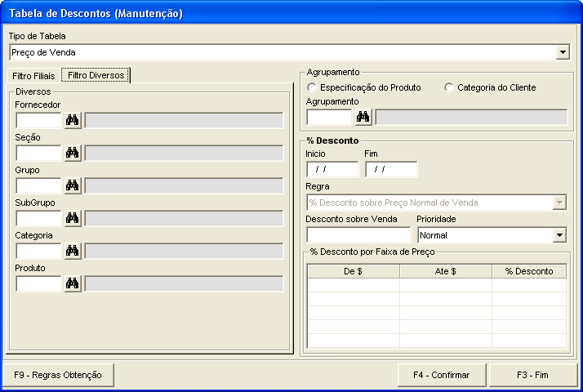
Task: Click the Agrupamento binoculars search icon
Action: [x=363, y=117]
